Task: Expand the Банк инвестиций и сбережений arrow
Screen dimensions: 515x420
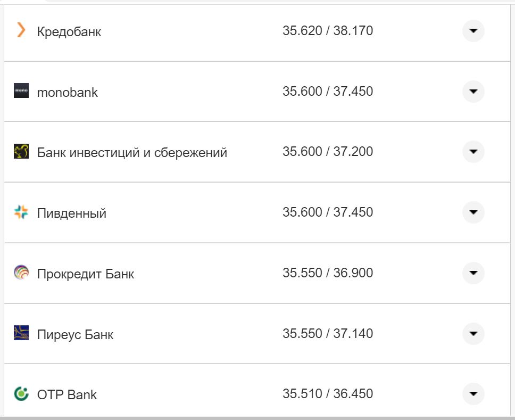Action: 473,152
